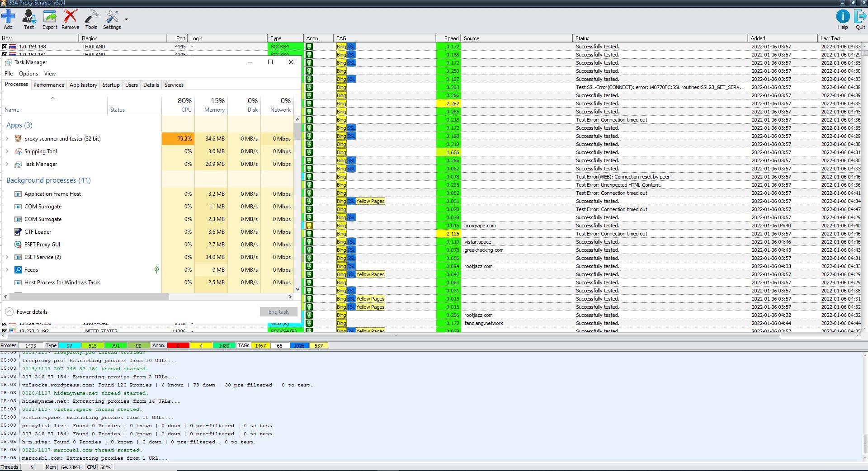
Task: Click the Feeds suspended leaf status icon
Action: coord(156,270)
